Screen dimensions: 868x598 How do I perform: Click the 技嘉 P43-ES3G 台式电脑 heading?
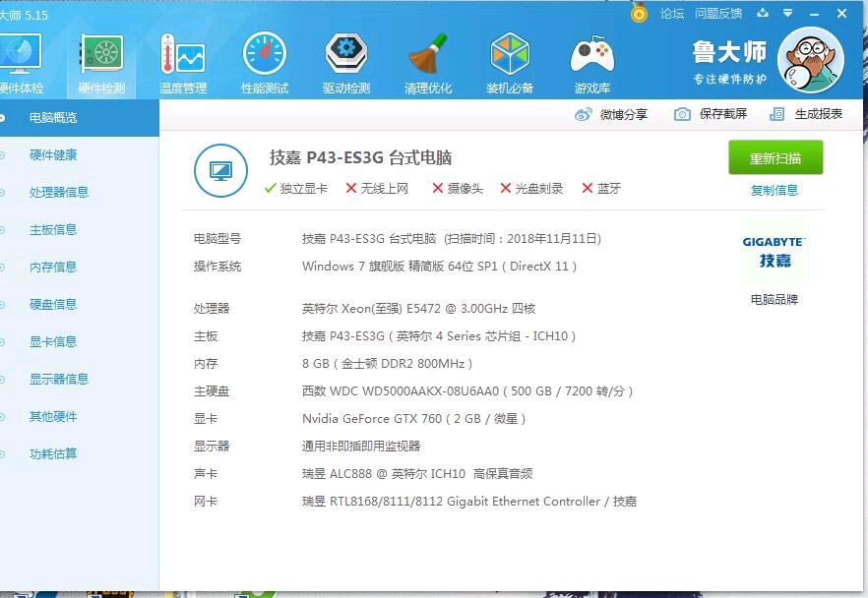coord(360,157)
